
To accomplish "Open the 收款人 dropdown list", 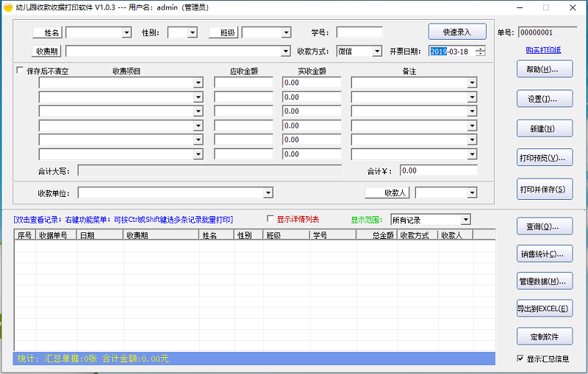I will point(472,193).
